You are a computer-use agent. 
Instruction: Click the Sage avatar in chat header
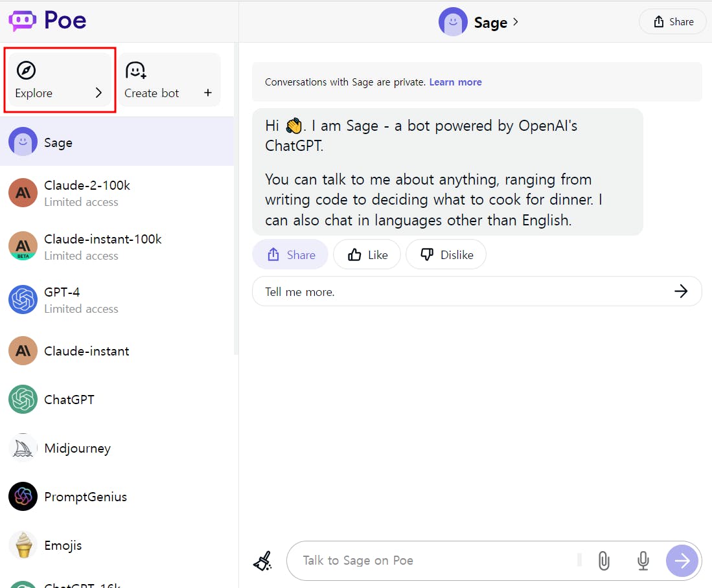tap(453, 22)
